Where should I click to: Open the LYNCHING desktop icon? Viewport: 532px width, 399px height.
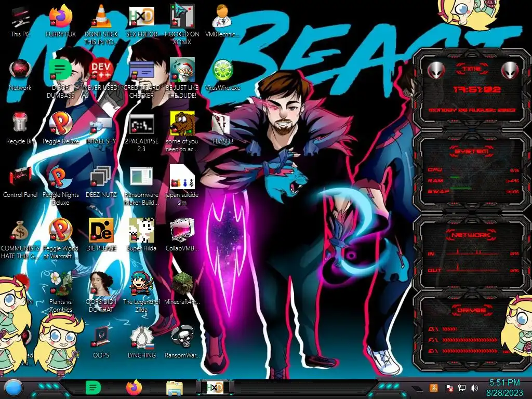point(141,337)
